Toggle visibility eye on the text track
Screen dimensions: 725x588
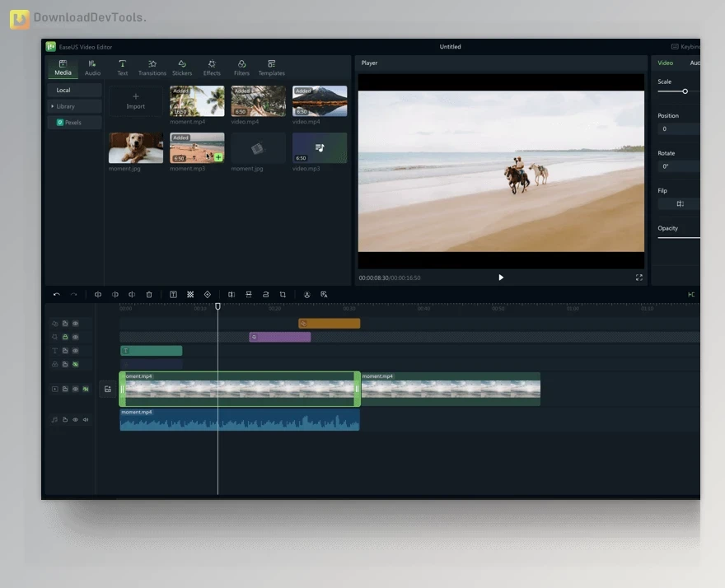(x=75, y=351)
